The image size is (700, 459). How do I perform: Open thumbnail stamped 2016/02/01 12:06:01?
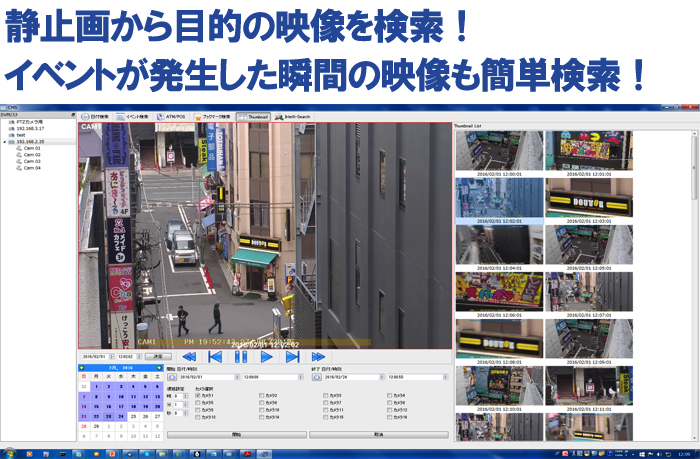coord(499,292)
